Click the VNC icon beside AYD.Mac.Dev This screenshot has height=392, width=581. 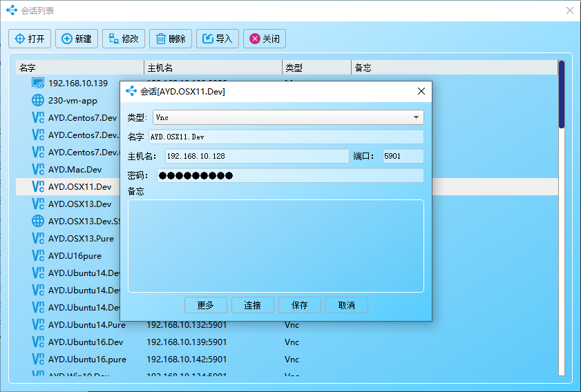[38, 169]
